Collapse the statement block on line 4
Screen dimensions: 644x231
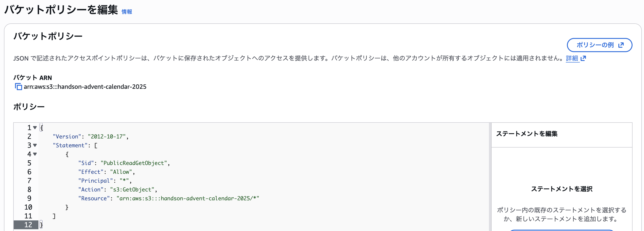pyautogui.click(x=35, y=154)
